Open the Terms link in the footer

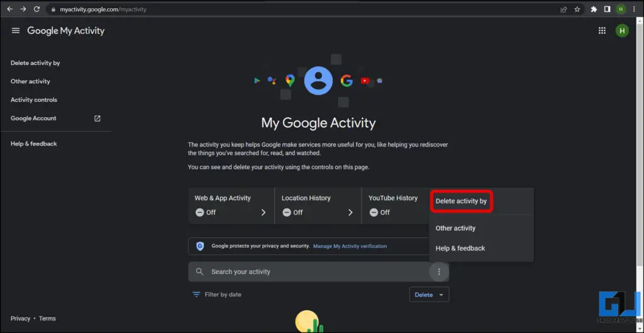pyautogui.click(x=47, y=319)
